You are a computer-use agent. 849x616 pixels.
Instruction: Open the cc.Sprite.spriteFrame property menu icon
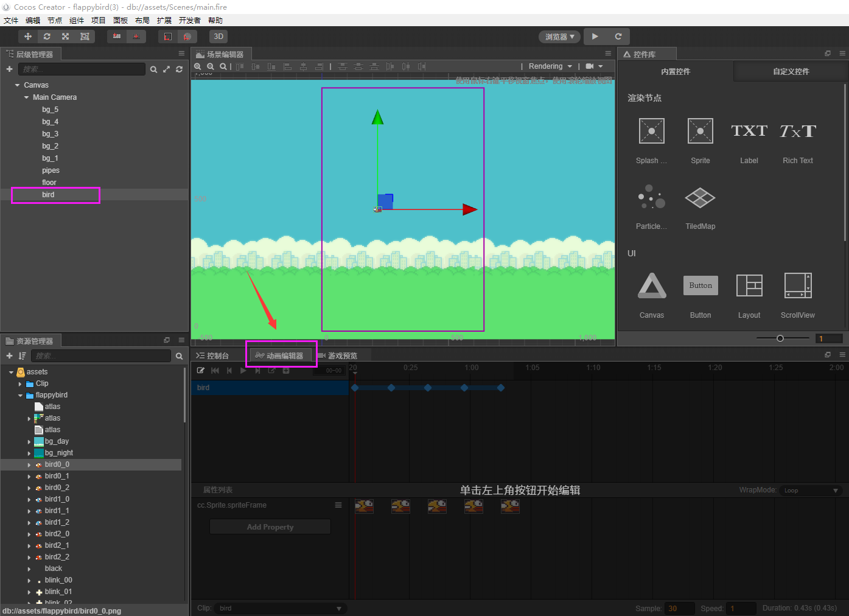coord(338,505)
